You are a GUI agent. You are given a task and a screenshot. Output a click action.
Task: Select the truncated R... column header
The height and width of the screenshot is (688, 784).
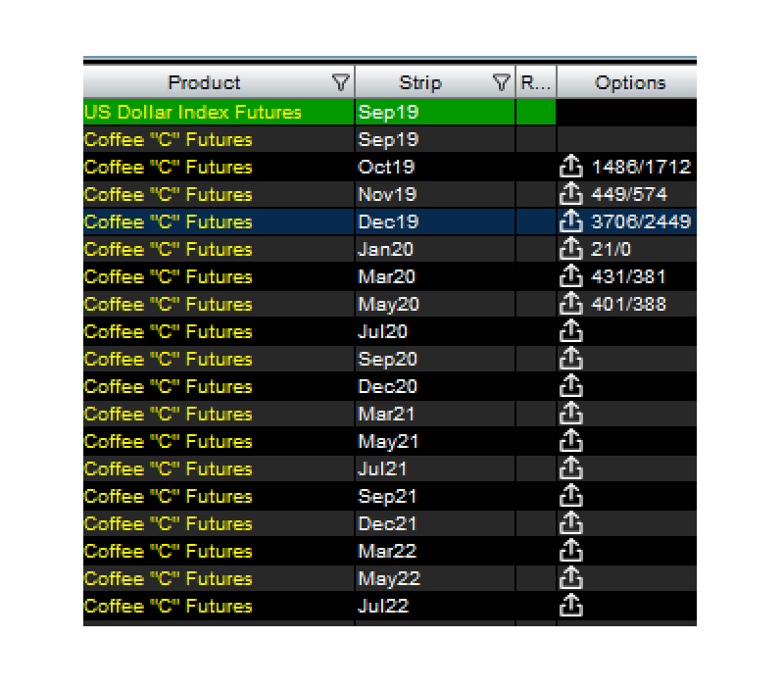coord(536,82)
